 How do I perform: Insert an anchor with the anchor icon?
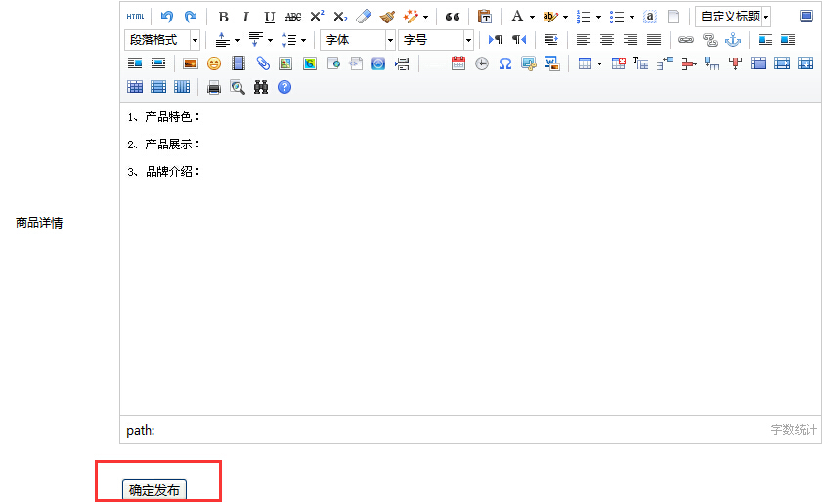click(x=733, y=40)
